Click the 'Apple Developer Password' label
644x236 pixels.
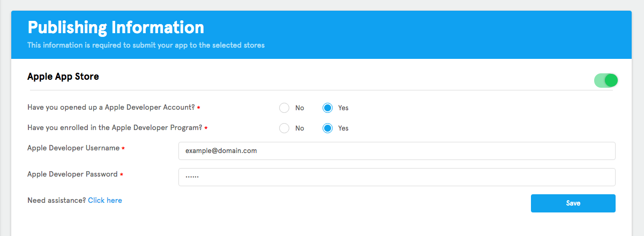click(72, 174)
